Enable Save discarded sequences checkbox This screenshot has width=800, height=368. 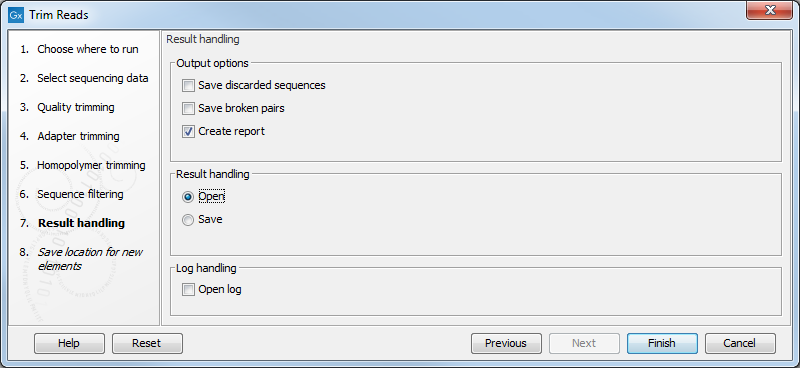point(188,86)
